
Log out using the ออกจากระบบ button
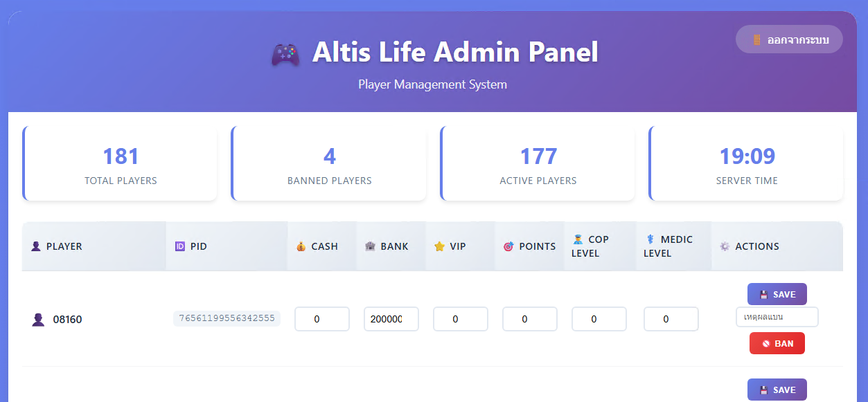789,39
